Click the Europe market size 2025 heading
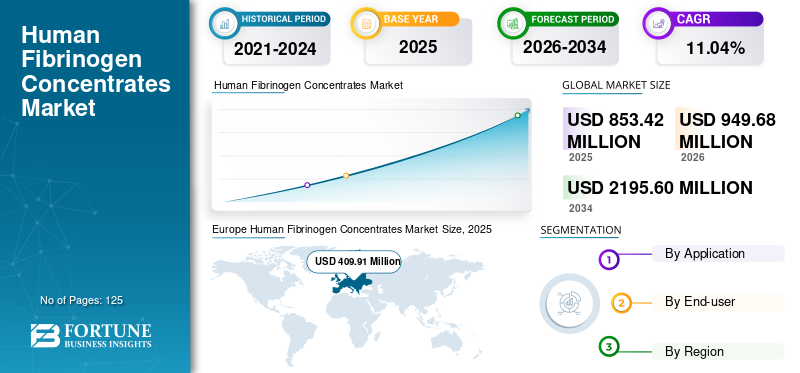 click(x=352, y=229)
